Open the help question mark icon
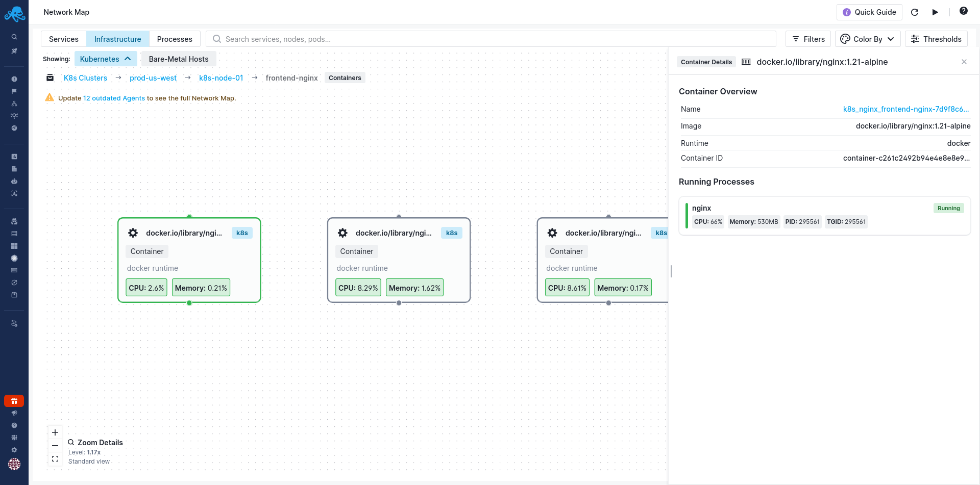 963,11
